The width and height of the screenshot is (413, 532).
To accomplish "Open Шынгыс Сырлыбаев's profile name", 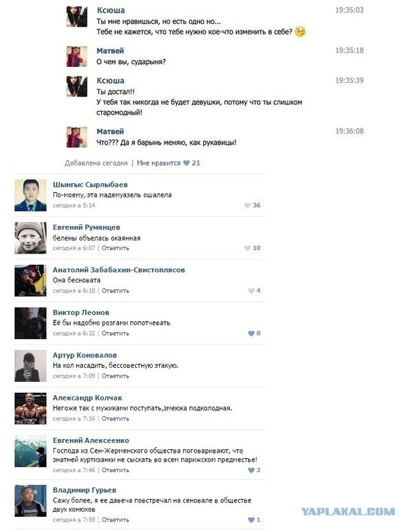I will 90,185.
